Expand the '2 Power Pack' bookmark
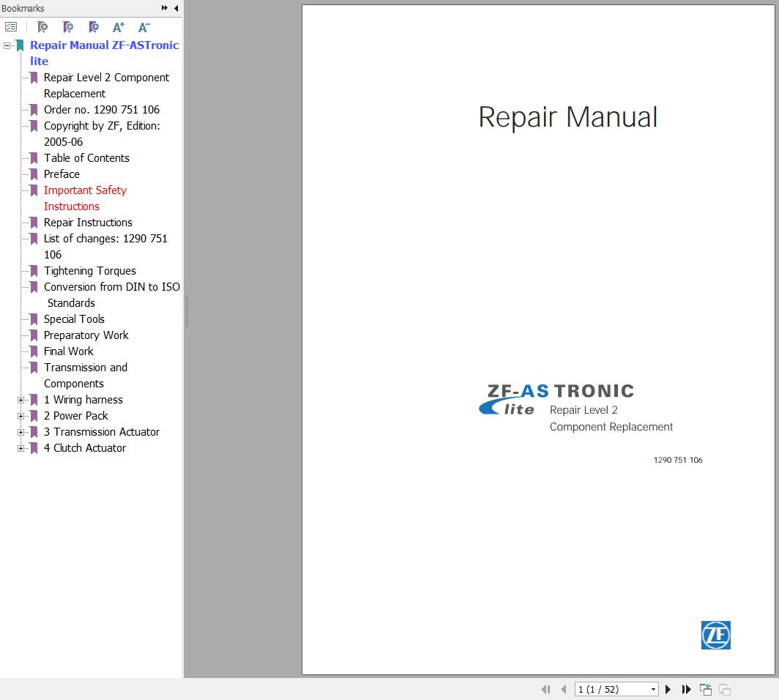 click(x=20, y=416)
